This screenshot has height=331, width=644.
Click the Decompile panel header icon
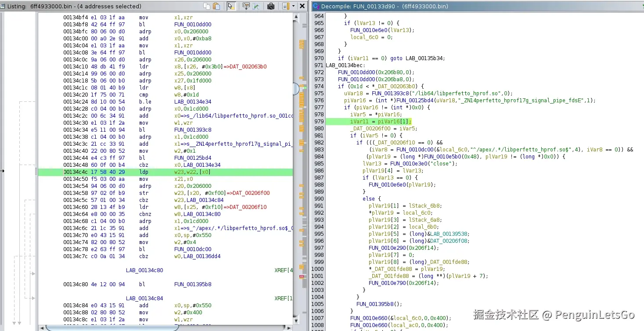[316, 7]
